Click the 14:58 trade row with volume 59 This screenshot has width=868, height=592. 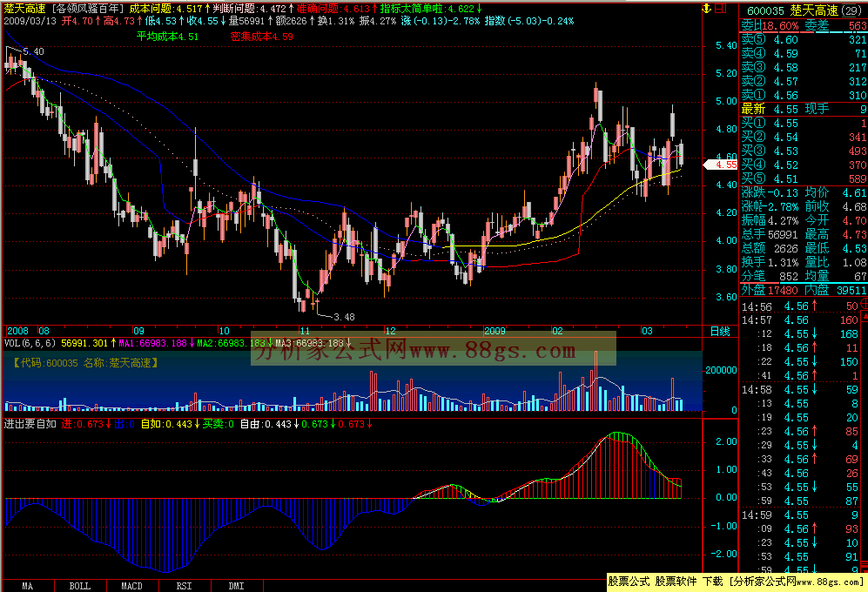tap(800, 390)
